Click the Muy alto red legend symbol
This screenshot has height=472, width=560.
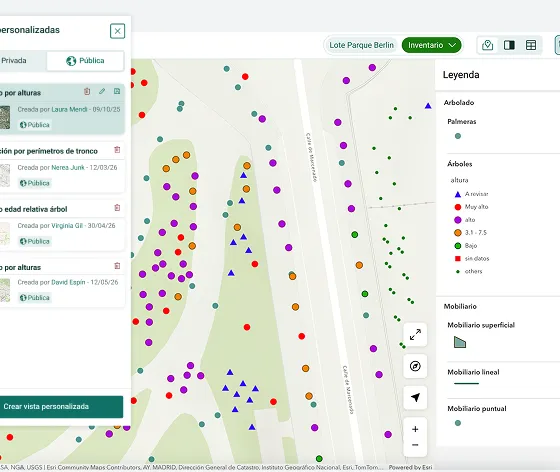coord(458,207)
